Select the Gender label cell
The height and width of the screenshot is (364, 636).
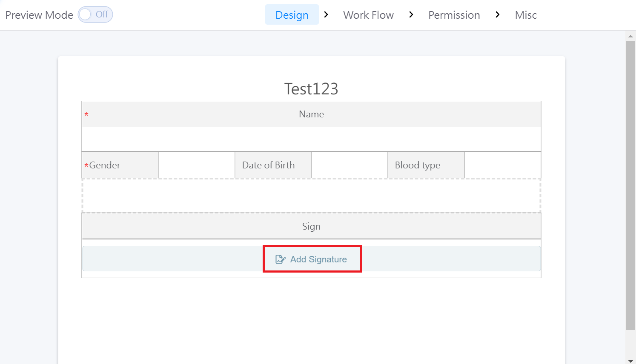click(120, 165)
